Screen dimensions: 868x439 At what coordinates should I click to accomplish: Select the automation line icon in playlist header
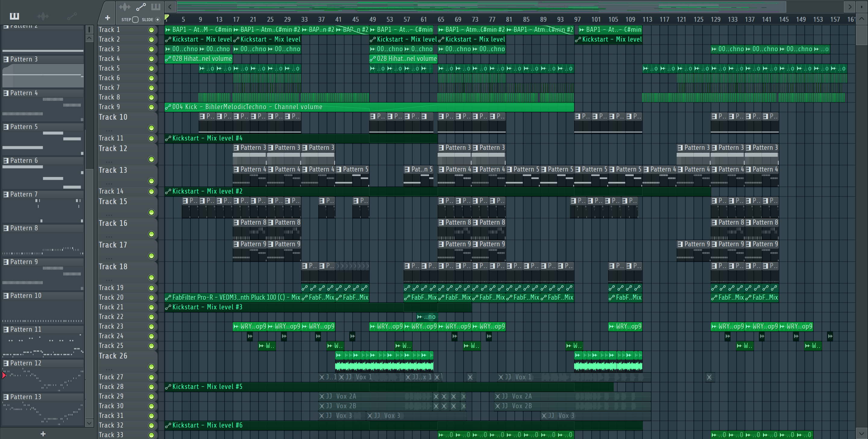[x=141, y=7]
